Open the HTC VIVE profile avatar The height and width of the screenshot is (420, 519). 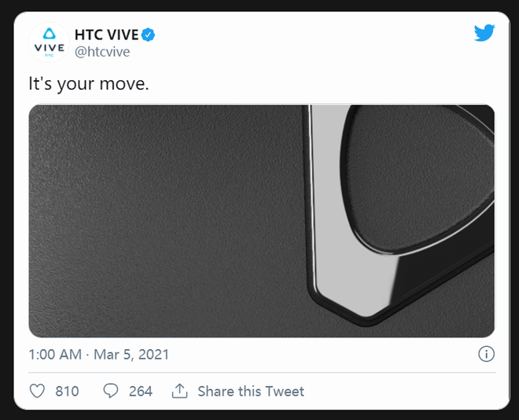[49, 42]
